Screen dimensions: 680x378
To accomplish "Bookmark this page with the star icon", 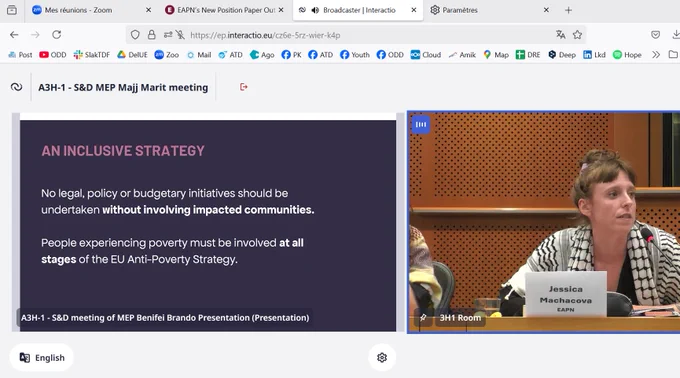I will (577, 35).
